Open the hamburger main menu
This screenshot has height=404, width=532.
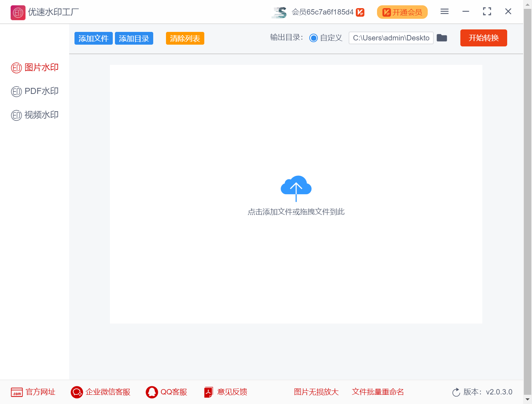(x=444, y=12)
